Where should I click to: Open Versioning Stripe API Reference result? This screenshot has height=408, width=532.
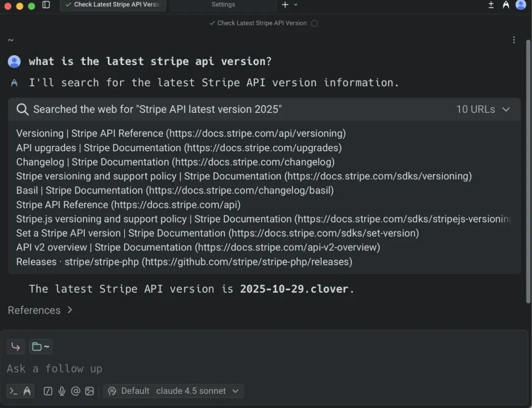[x=181, y=134]
